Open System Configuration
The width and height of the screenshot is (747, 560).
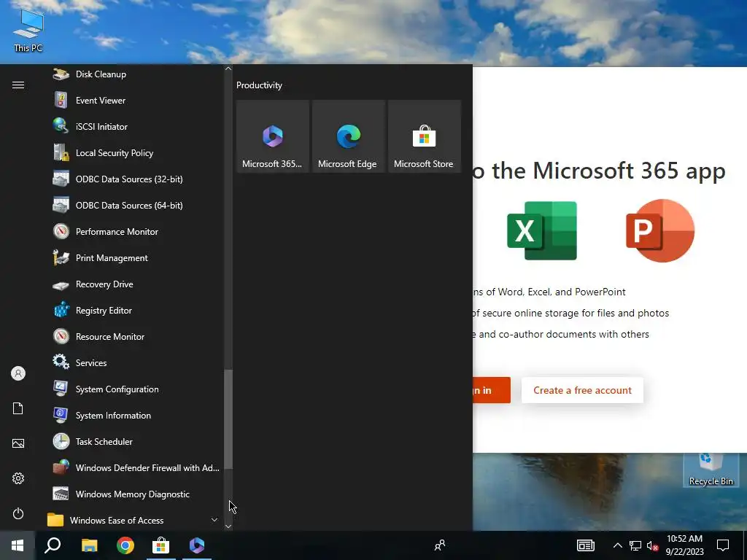pos(133,389)
